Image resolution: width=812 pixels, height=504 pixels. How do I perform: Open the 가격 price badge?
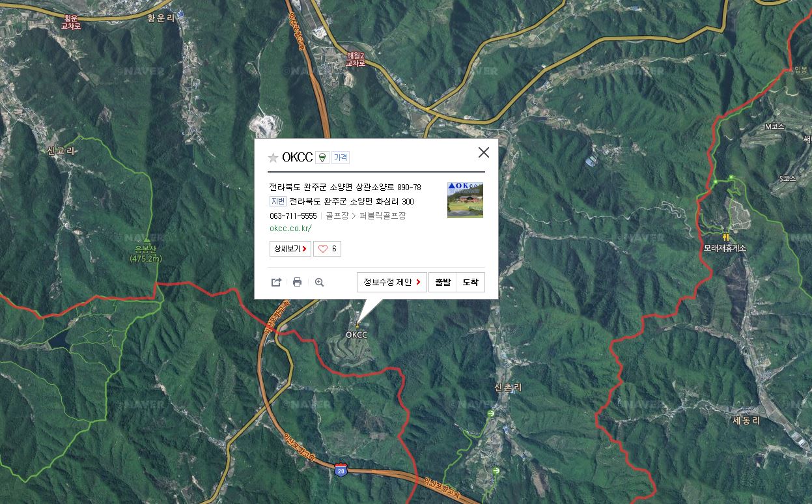tap(341, 158)
